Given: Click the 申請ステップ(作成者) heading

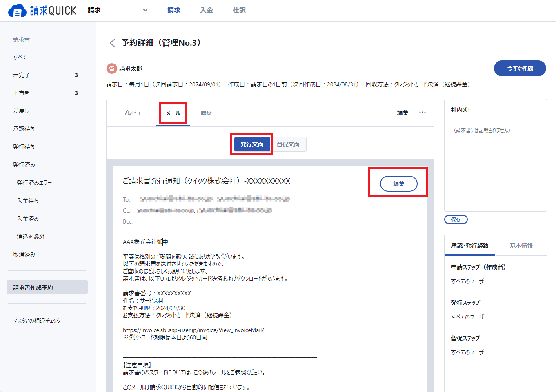Looking at the screenshot, I should [478, 267].
